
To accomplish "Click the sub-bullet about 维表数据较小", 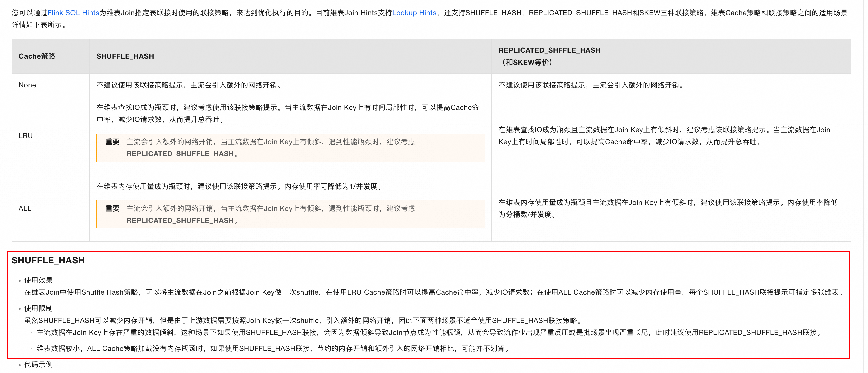I will coord(272,348).
